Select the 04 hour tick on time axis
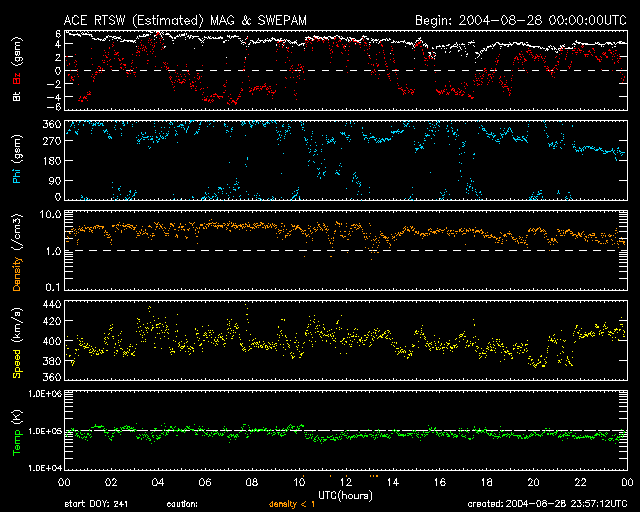The height and width of the screenshot is (512, 640). (157, 481)
